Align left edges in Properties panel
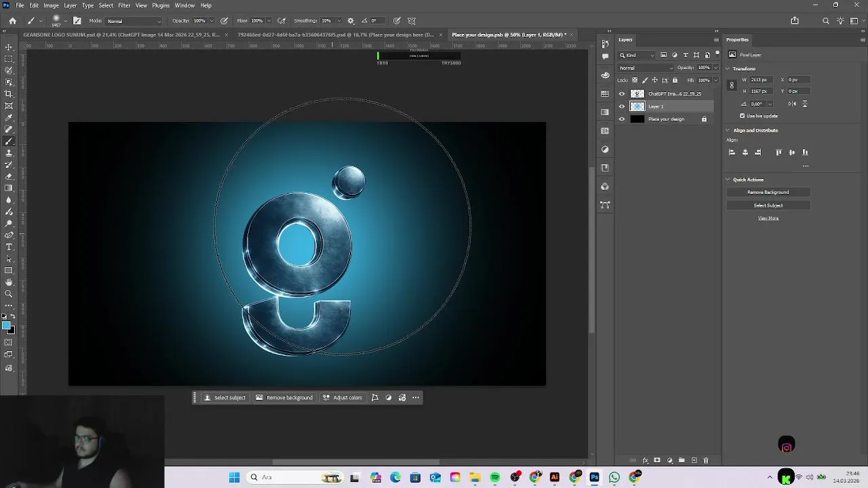This screenshot has height=488, width=868. [732, 152]
